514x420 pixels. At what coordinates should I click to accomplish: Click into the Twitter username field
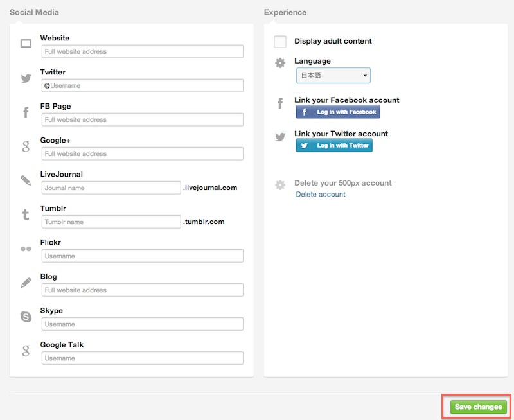click(x=142, y=85)
